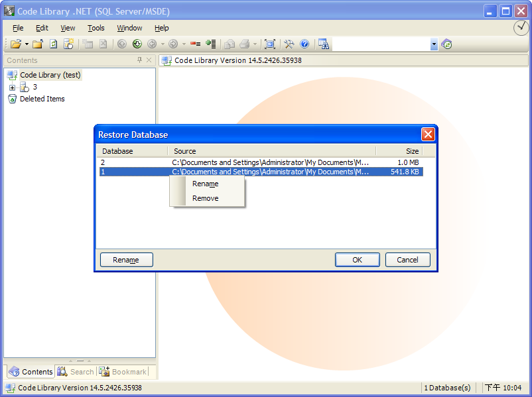Maximize the Code Library .NET window
The width and height of the screenshot is (532, 397).
point(505,11)
